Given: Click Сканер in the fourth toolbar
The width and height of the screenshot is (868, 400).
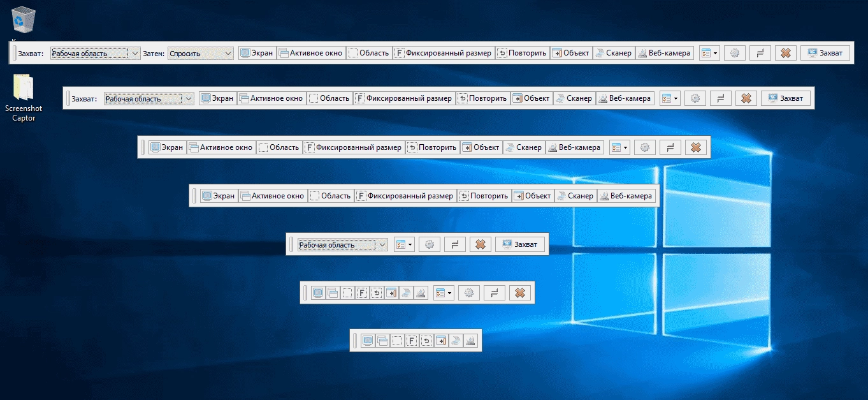Looking at the screenshot, I should [575, 196].
